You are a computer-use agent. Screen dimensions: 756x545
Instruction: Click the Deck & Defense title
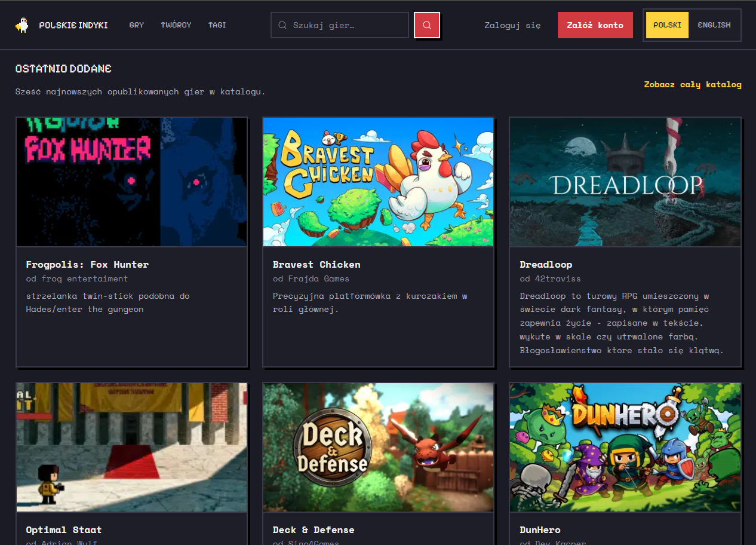314,529
